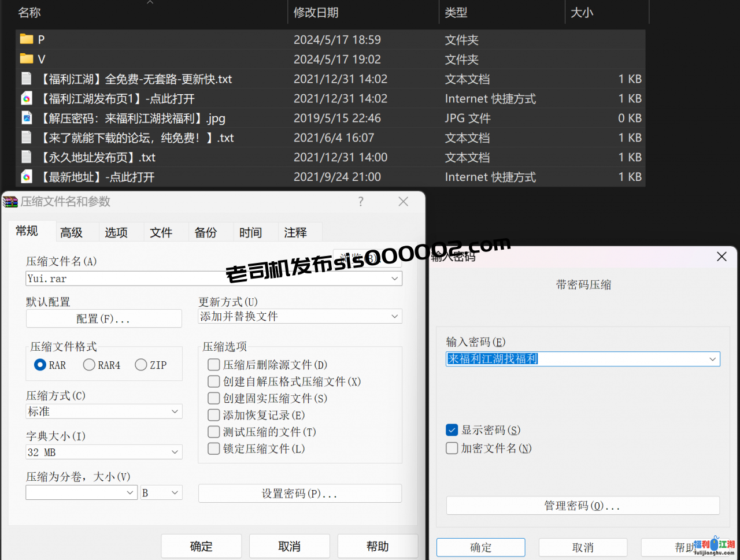
Task: Enable 锁定压缩文件(L) checkbox
Action: (x=214, y=448)
